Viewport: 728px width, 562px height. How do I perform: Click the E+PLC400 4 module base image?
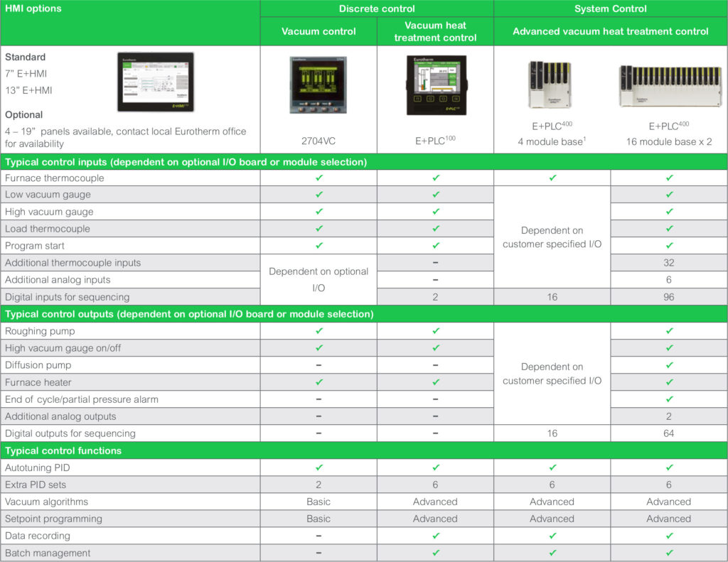550,85
